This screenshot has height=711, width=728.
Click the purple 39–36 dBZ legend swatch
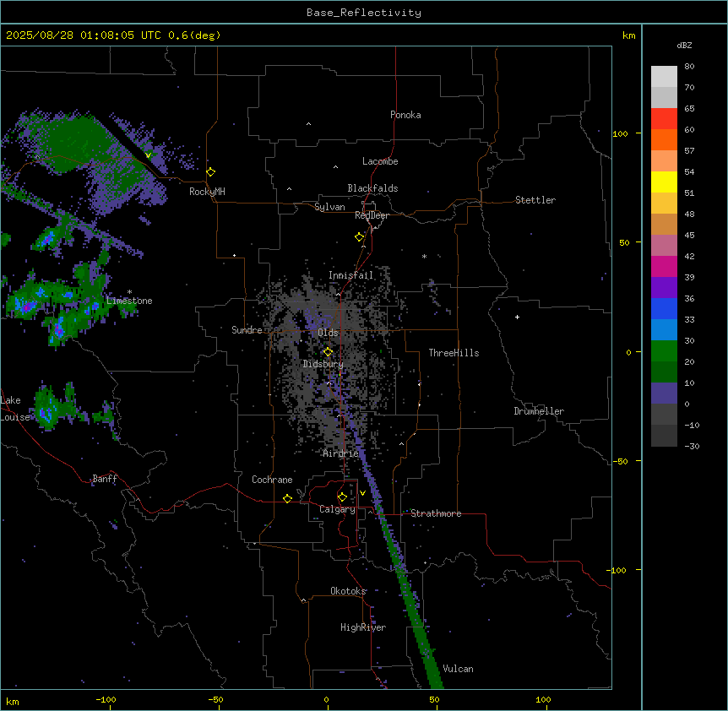[x=664, y=287]
